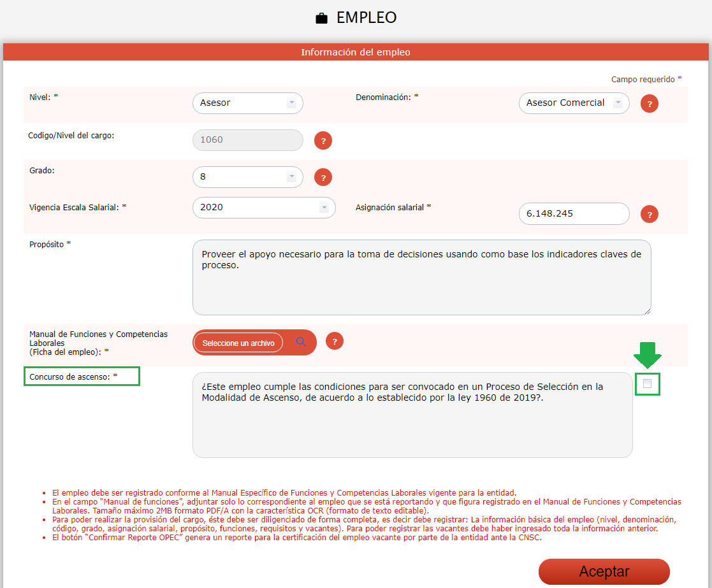Expand the Nivel dropdown showing Asesor
Viewport: 712px width, 588px height.
coord(247,103)
